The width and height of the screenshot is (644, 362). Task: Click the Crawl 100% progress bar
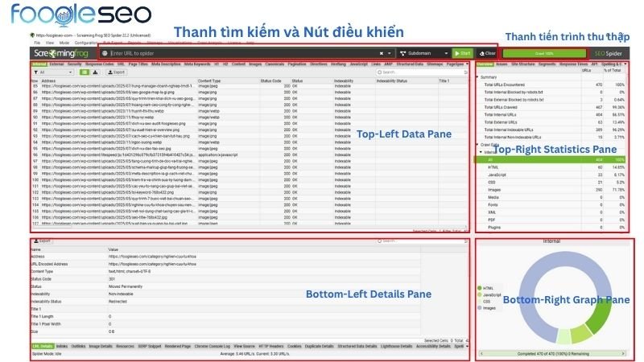[x=544, y=53]
